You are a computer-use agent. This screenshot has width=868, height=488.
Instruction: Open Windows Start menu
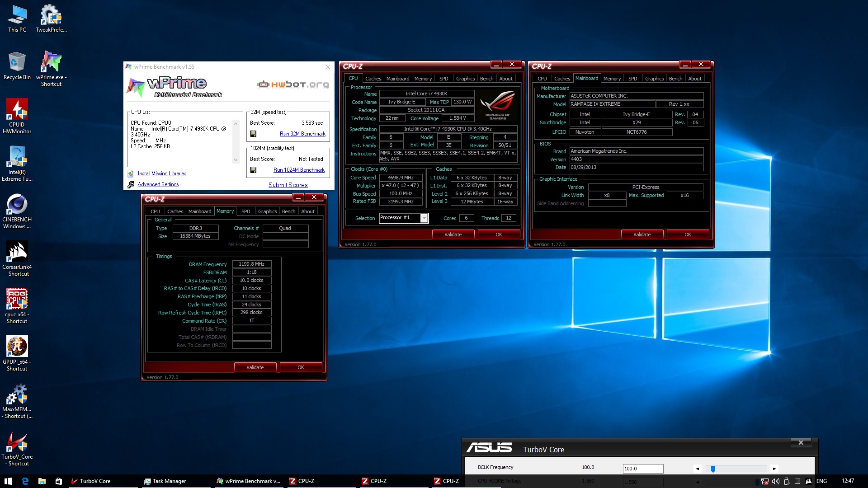click(x=8, y=481)
